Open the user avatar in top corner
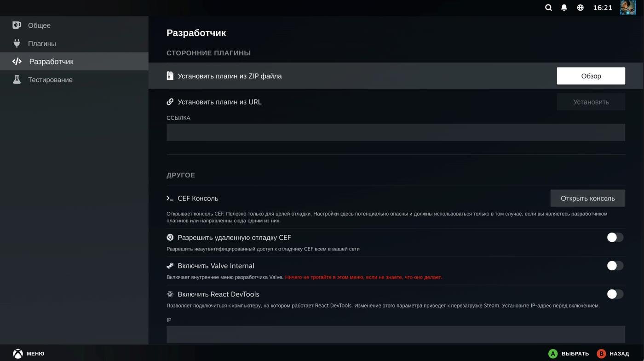Screen dimensions: 644x361 [x=628, y=7]
